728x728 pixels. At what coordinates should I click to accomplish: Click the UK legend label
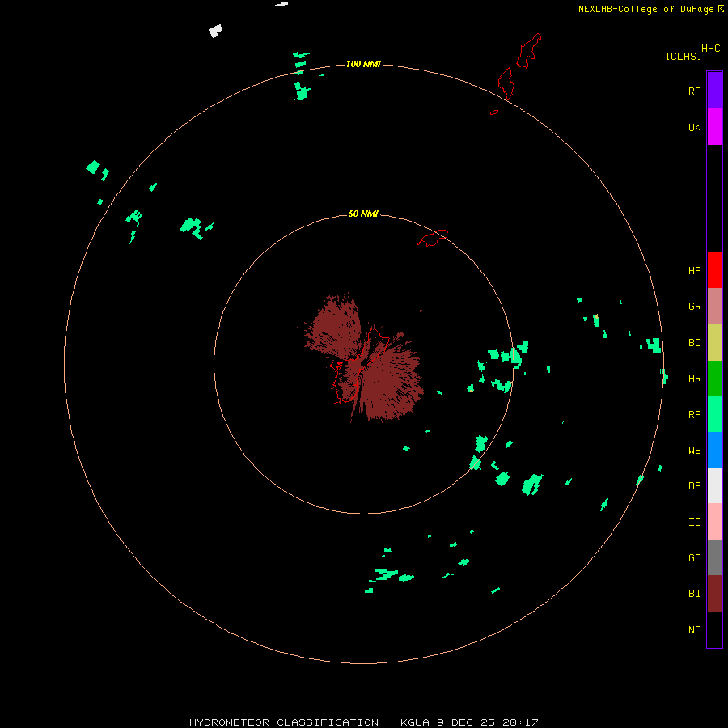pos(694,127)
